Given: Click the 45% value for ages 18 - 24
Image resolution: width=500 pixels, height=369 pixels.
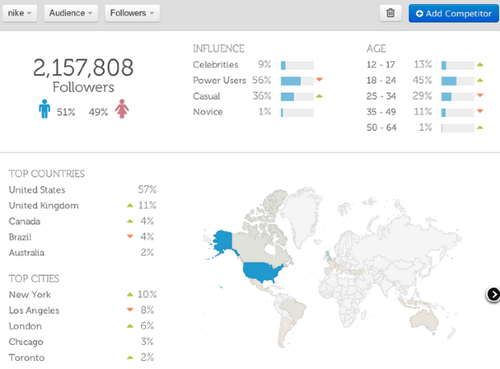Looking at the screenshot, I should pyautogui.click(x=422, y=80).
